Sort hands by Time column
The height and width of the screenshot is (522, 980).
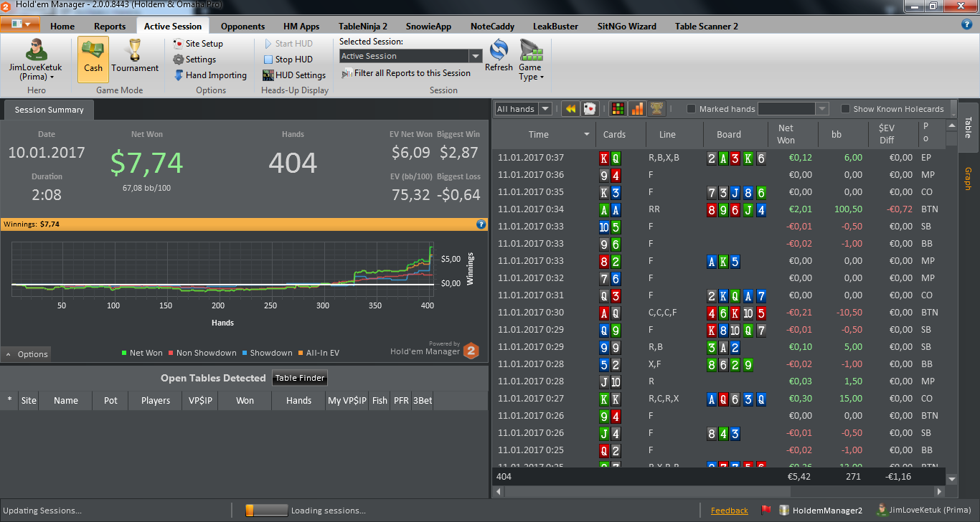pos(545,134)
